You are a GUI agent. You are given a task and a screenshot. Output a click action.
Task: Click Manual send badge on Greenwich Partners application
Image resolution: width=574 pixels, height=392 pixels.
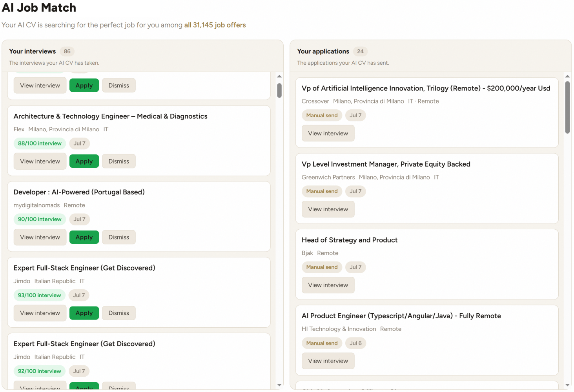pos(322,191)
